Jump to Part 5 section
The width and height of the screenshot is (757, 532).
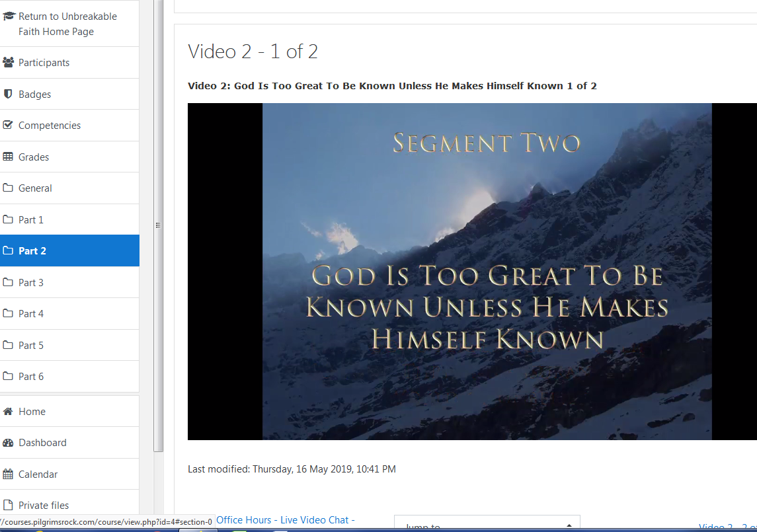[x=31, y=346]
